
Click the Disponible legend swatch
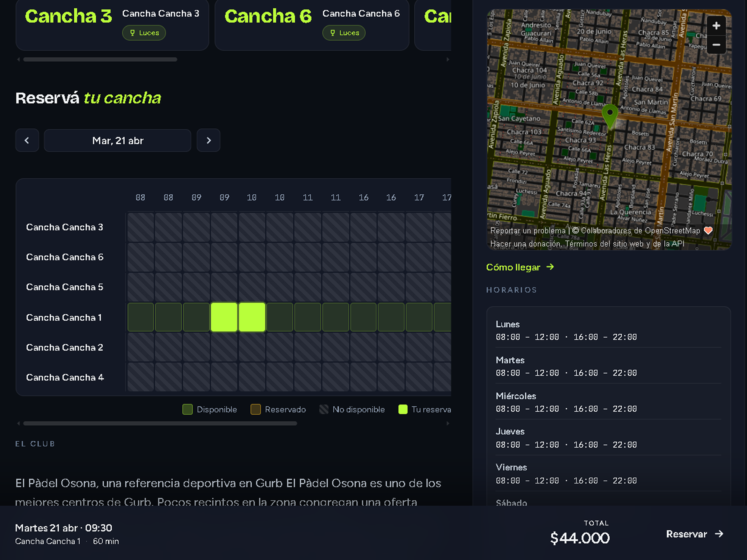click(187, 409)
